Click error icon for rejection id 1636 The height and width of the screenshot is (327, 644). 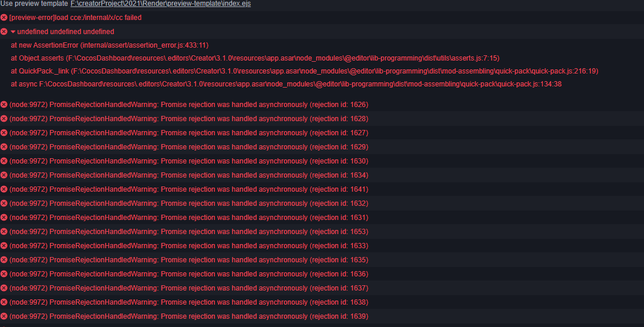coord(4,274)
